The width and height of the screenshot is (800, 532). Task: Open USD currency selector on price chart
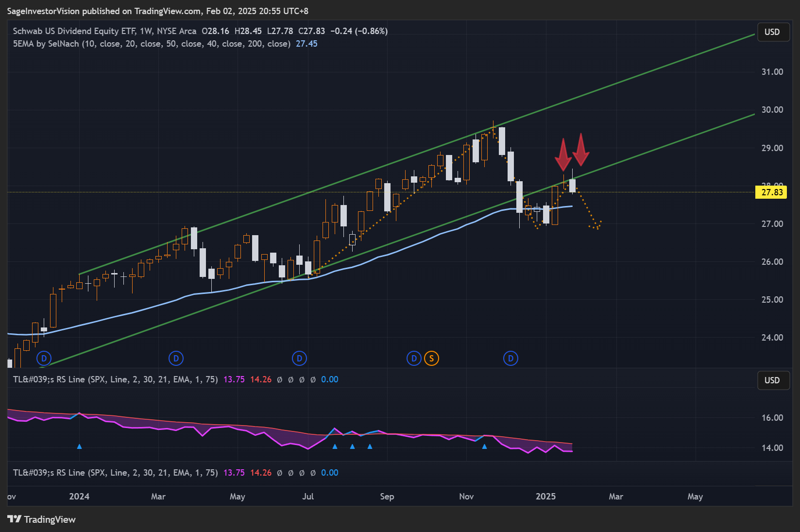coord(772,32)
